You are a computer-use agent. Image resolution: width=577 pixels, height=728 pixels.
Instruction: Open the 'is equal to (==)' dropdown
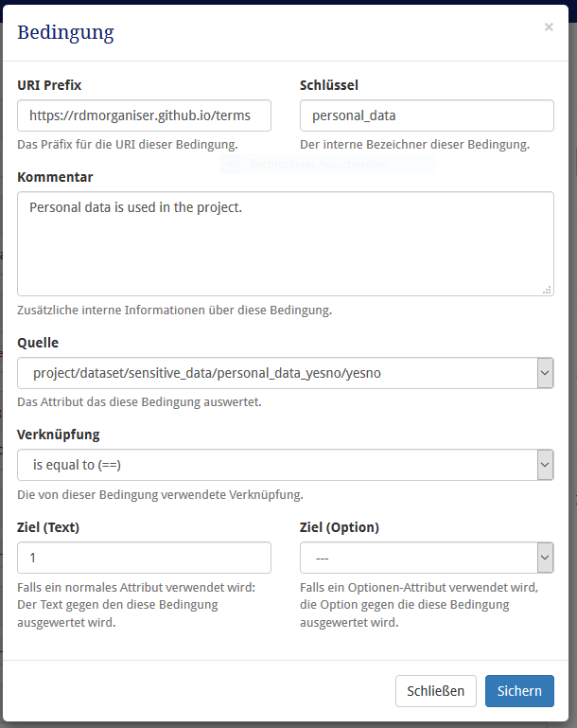pyautogui.click(x=286, y=465)
